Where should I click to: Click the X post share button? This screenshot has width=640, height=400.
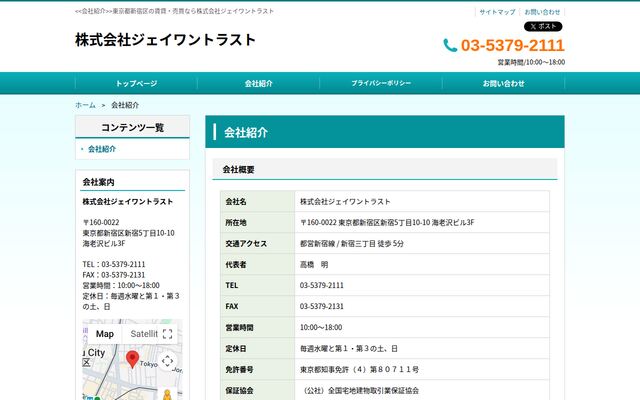[x=543, y=27]
